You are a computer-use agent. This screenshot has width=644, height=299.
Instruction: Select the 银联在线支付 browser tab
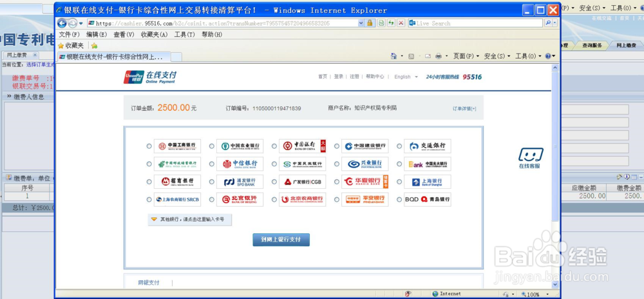(114, 57)
